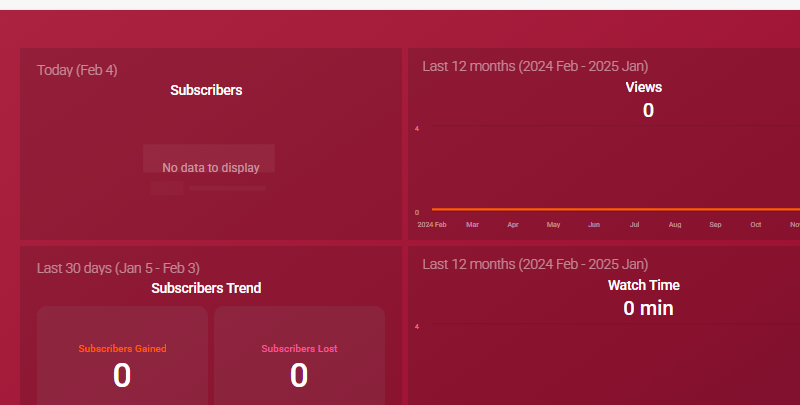Screen dimensions: 800x405
Task: Select the 2024 Feb axis label
Action: point(432,224)
